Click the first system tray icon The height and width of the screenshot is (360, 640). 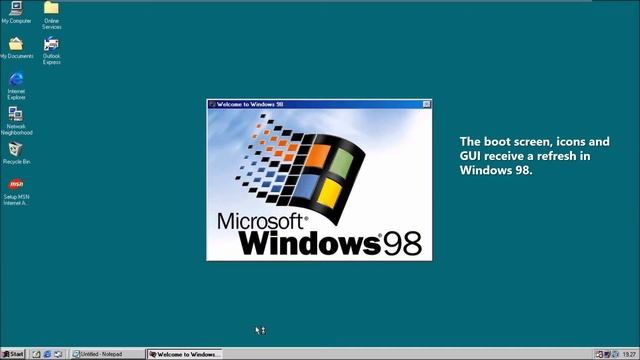(x=599, y=354)
